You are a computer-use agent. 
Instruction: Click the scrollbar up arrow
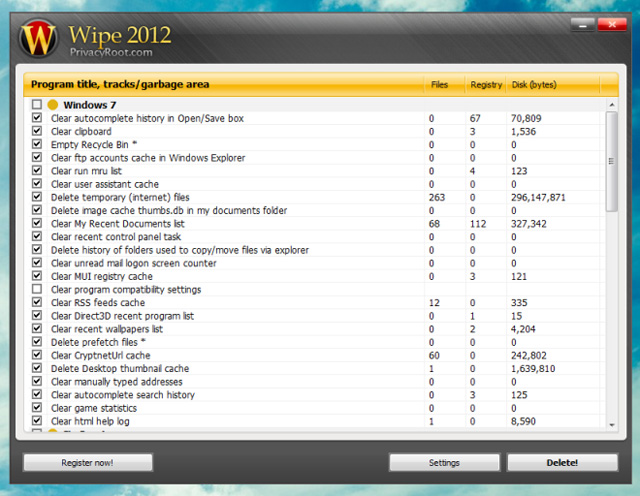pos(611,105)
